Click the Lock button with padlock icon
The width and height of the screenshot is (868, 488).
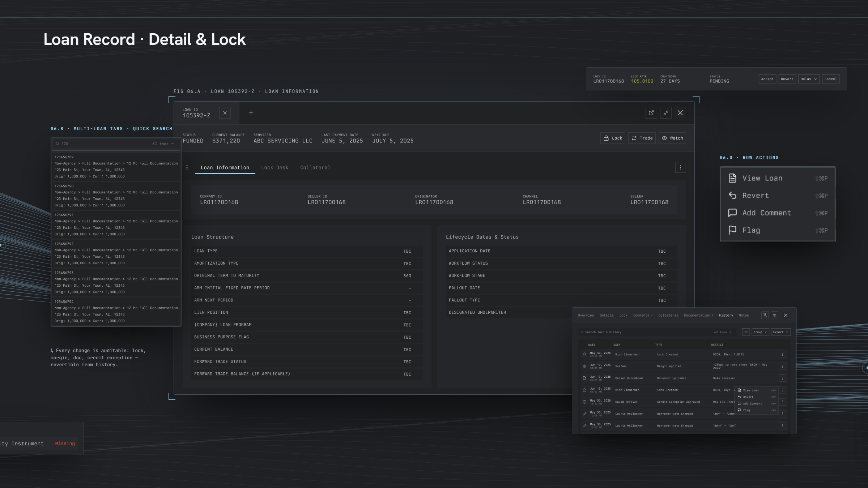[613, 138]
